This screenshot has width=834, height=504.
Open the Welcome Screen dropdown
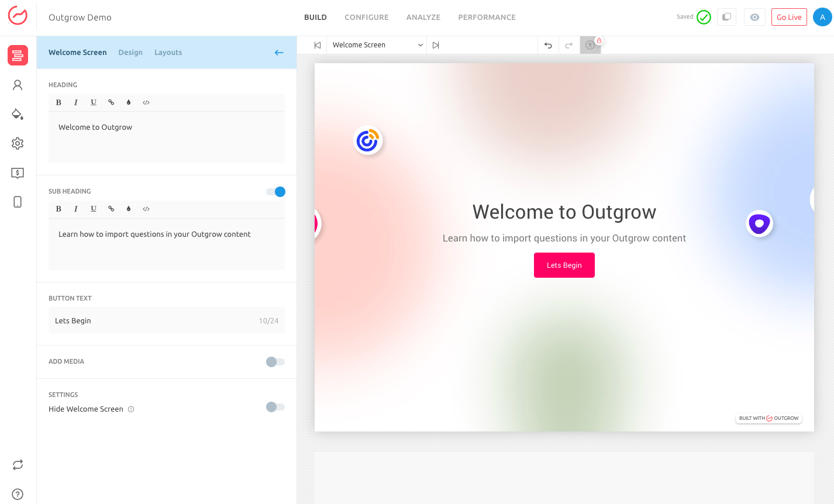click(377, 45)
